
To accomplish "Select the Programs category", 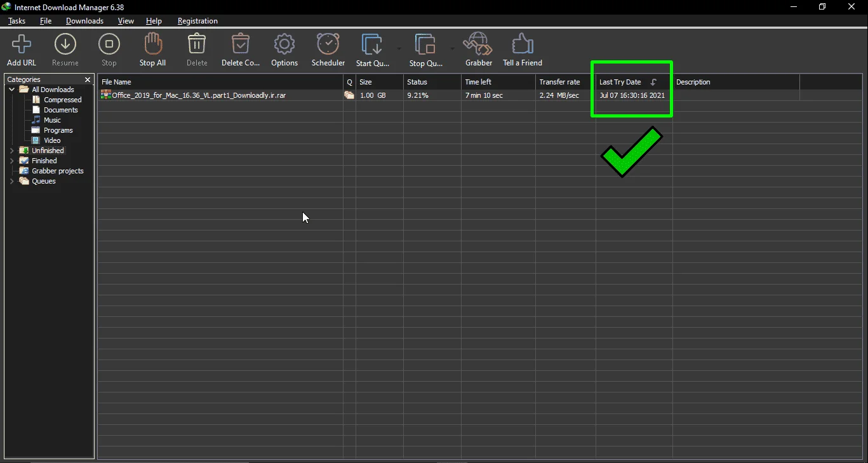I will click(58, 130).
